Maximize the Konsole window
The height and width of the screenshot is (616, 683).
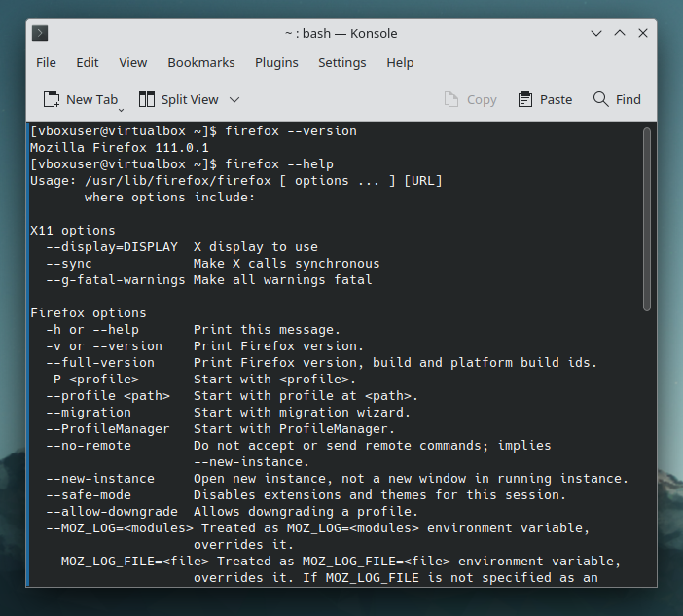(x=620, y=33)
